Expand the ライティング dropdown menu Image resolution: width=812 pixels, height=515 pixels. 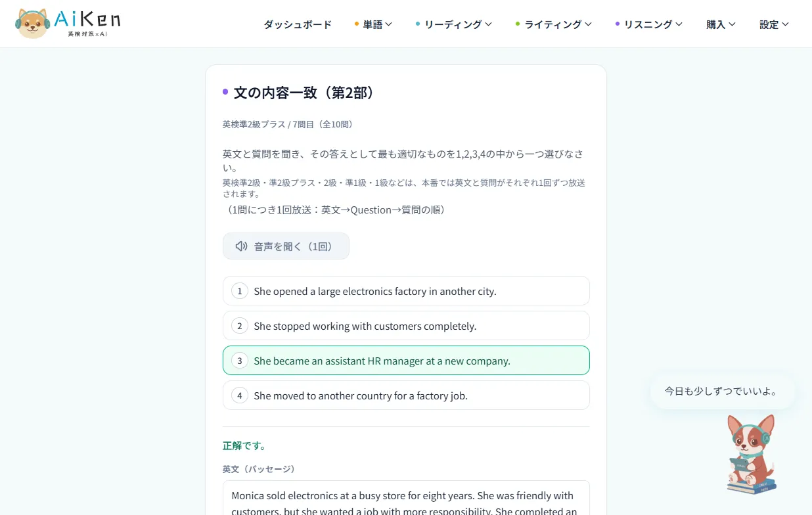coord(554,24)
